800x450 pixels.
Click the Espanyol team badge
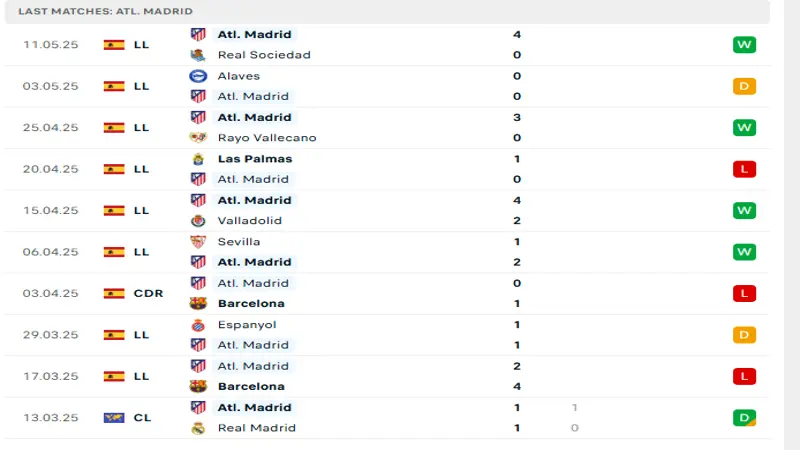[x=198, y=325]
